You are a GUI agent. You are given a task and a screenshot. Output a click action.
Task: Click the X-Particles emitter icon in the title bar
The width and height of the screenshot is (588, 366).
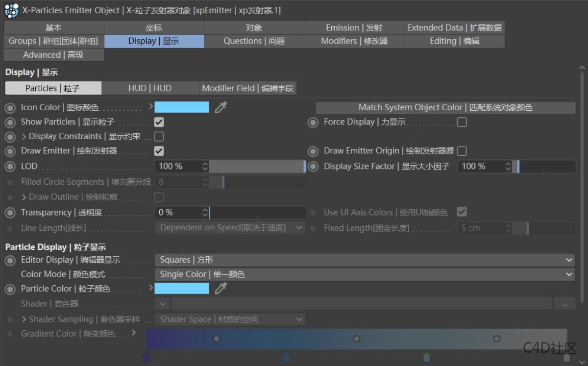coord(11,10)
